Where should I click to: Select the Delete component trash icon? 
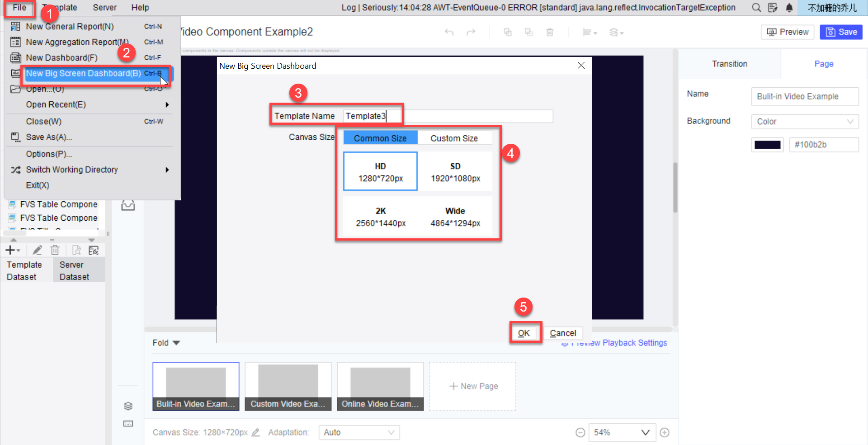click(550, 32)
